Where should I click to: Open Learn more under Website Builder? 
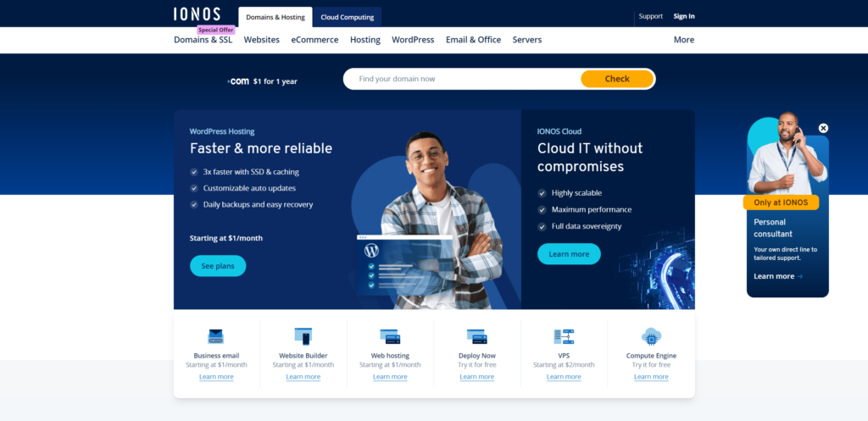point(303,377)
